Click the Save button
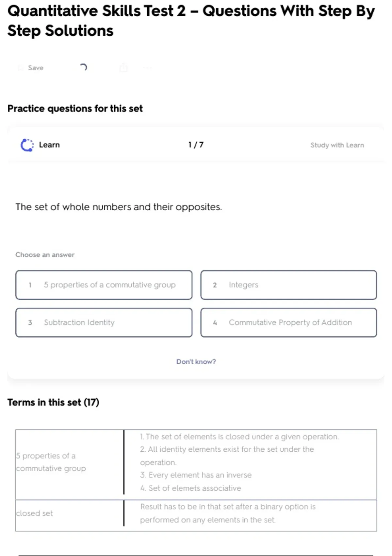392x556 pixels. pos(35,68)
